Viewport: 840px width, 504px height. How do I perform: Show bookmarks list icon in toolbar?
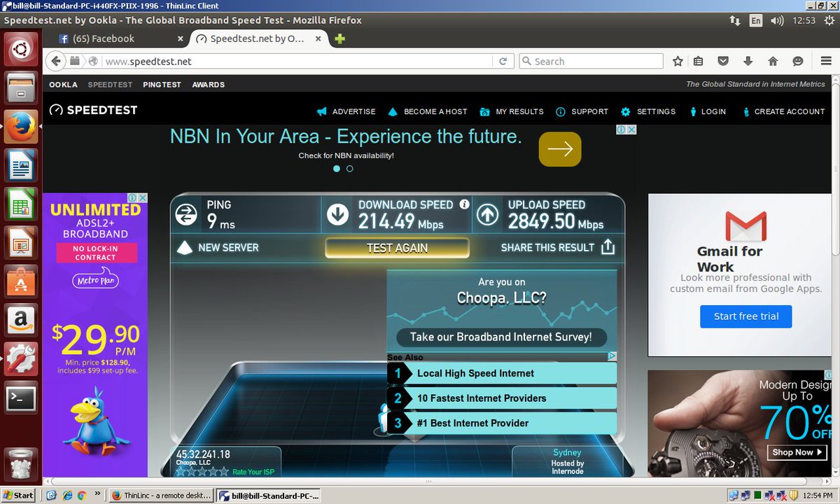pyautogui.click(x=698, y=62)
